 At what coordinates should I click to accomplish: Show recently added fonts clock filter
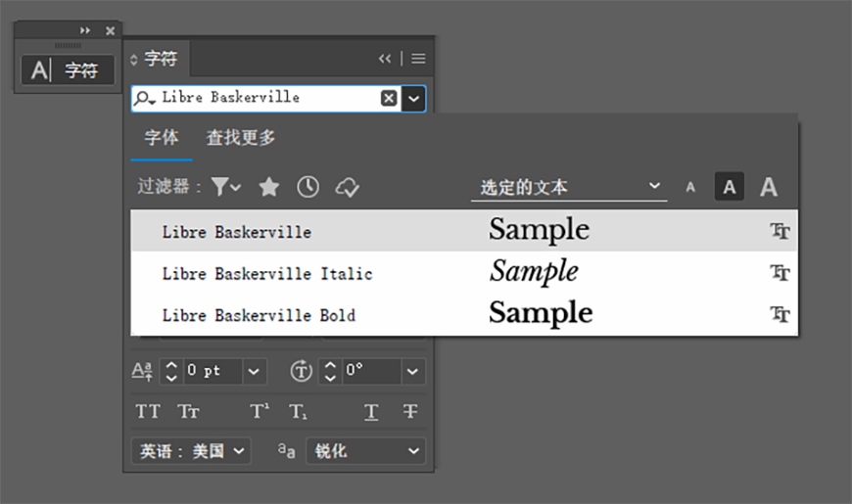tap(308, 187)
